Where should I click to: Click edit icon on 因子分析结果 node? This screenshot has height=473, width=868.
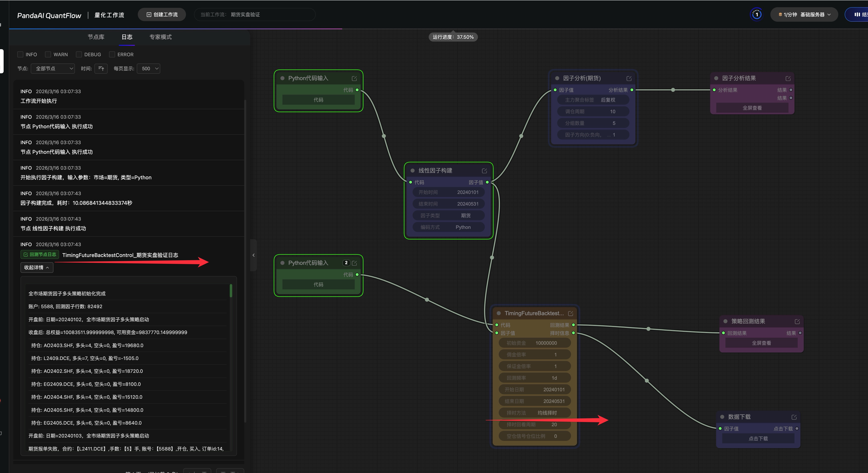pyautogui.click(x=788, y=78)
